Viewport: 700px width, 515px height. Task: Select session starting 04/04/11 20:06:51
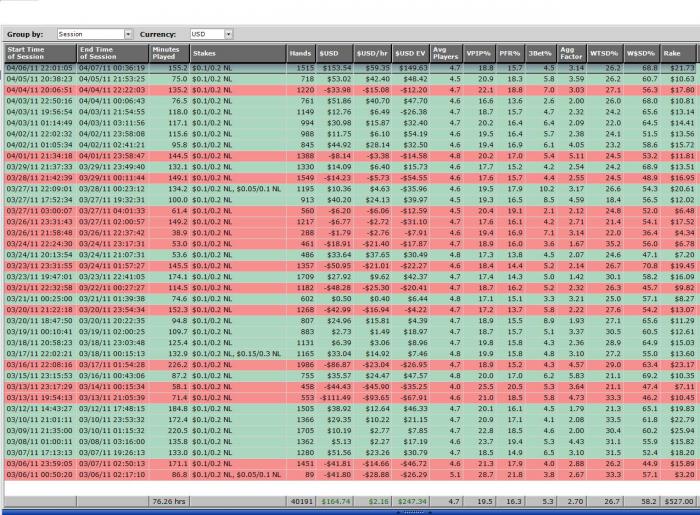click(350, 90)
